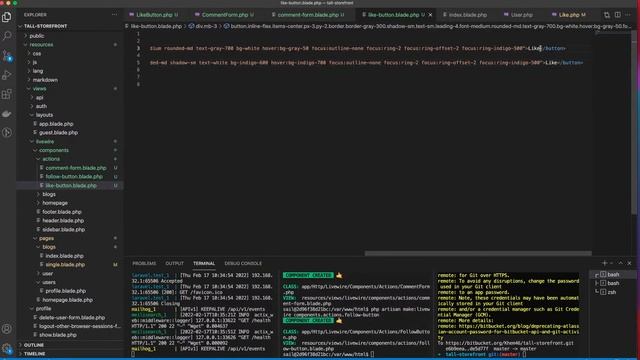
Task: Select the TERMINAL panel tab
Action: coord(204,264)
